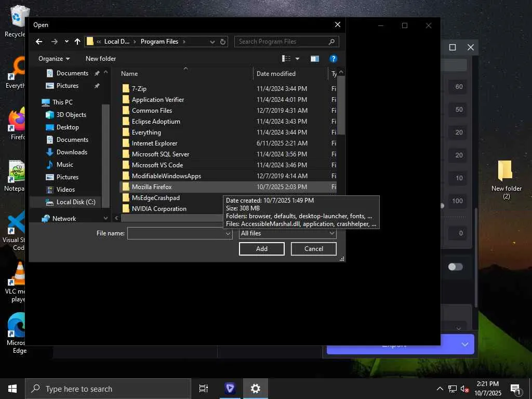Image resolution: width=532 pixels, height=399 pixels.
Task: Click the forward navigation arrow
Action: (x=54, y=42)
